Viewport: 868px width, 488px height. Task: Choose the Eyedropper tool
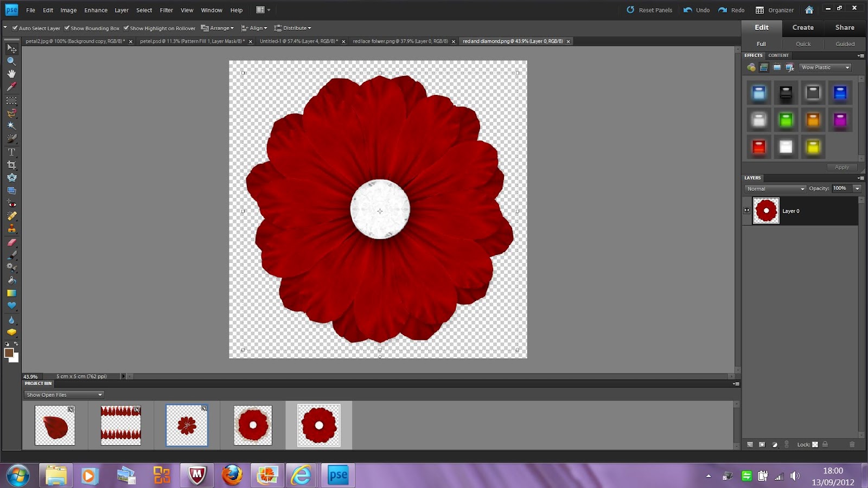[x=11, y=87]
